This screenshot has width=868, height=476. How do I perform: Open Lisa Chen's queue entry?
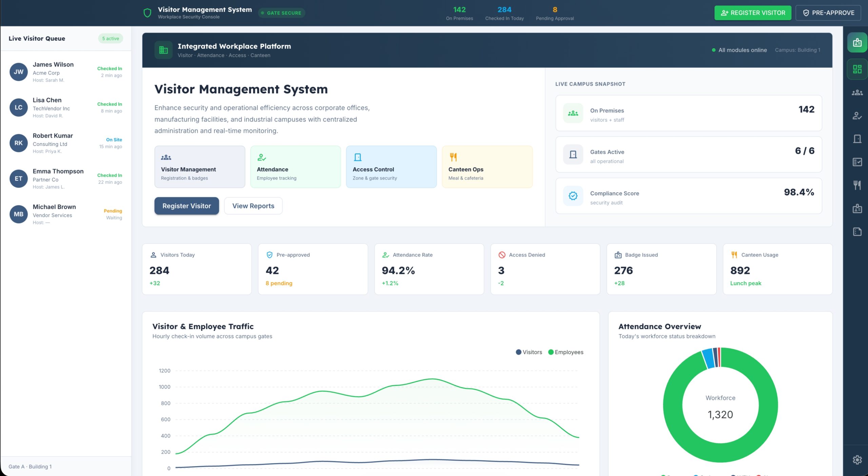(66, 107)
